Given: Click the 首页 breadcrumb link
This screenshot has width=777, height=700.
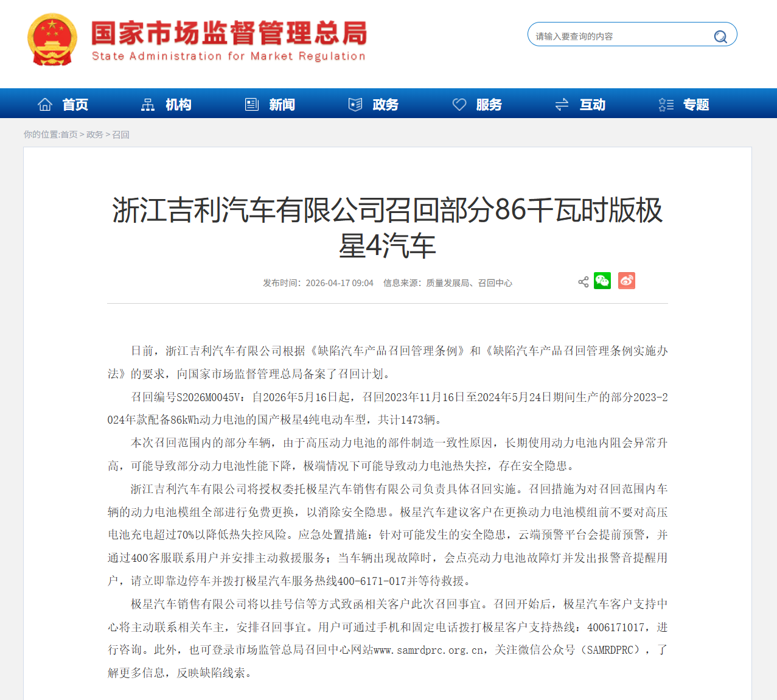Looking at the screenshot, I should (69, 135).
